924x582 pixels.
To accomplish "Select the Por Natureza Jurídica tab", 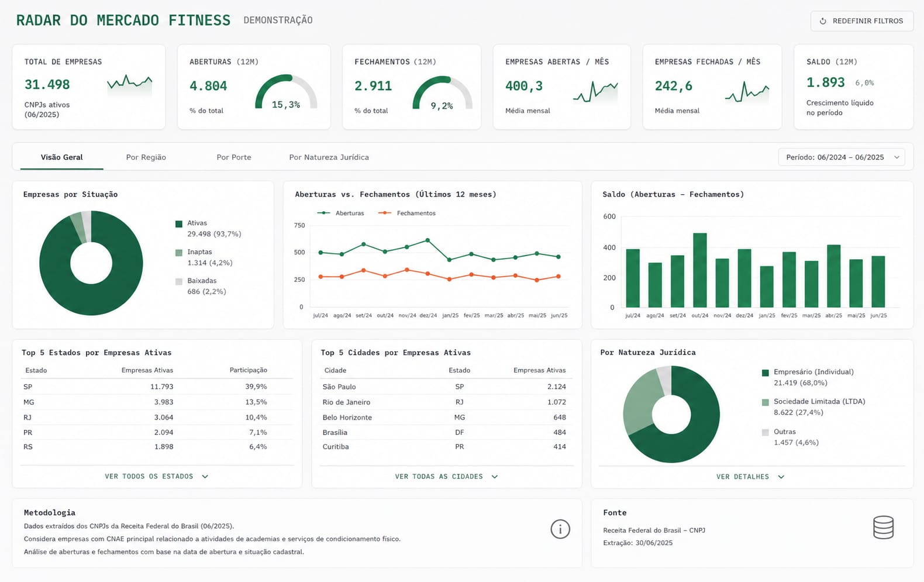I will click(329, 157).
